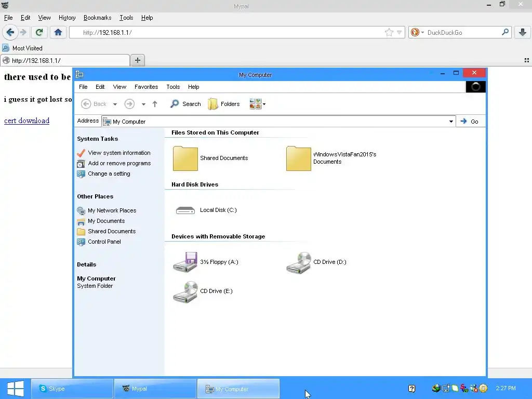Image resolution: width=532 pixels, height=399 pixels.
Task: Open Mypal File menu
Action: [x=8, y=18]
